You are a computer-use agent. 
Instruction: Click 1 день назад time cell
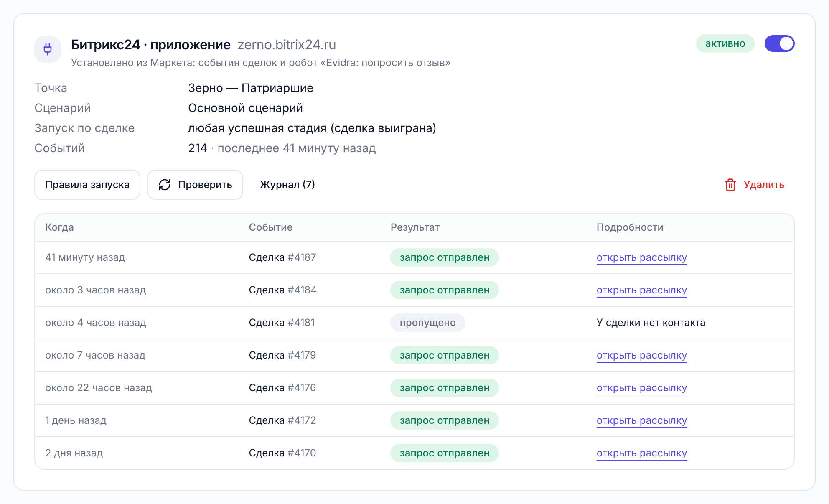coord(76,420)
